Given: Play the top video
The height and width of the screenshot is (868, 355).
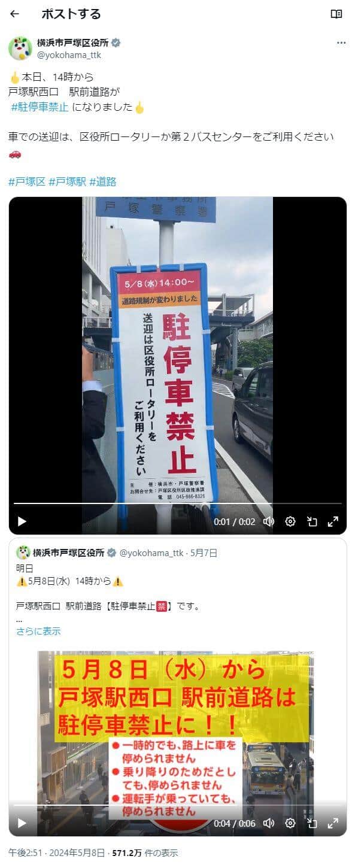Looking at the screenshot, I should 22,521.
